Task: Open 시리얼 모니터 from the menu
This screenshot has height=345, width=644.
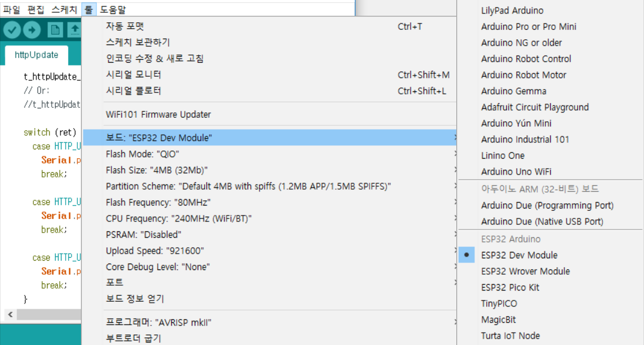Action: coord(269,74)
